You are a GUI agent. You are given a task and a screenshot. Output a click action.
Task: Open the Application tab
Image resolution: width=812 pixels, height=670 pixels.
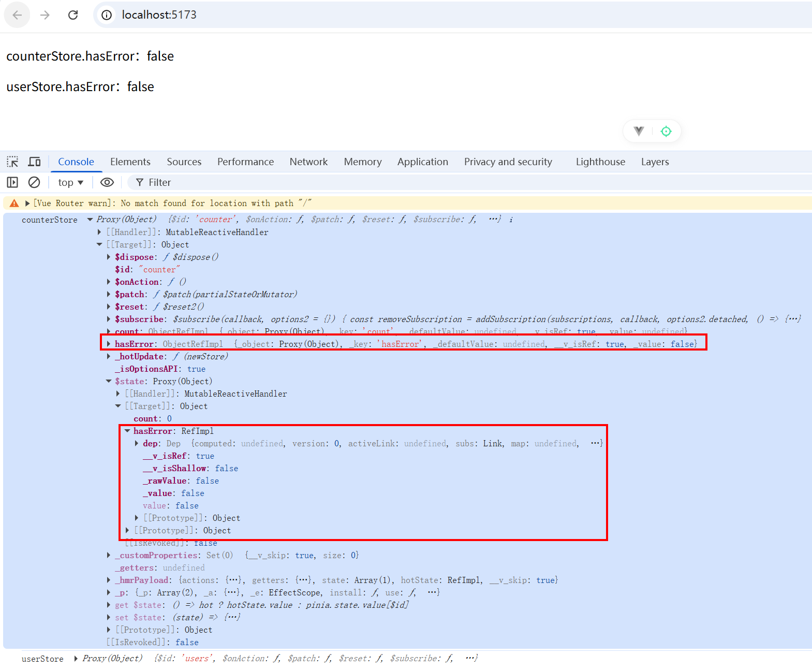423,162
